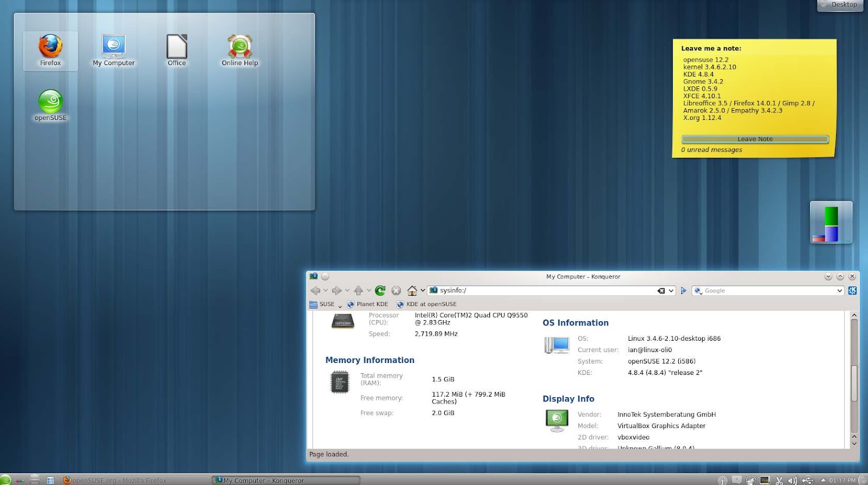Open the openSUSE Kickoff launcher in the panel

pos(5,480)
